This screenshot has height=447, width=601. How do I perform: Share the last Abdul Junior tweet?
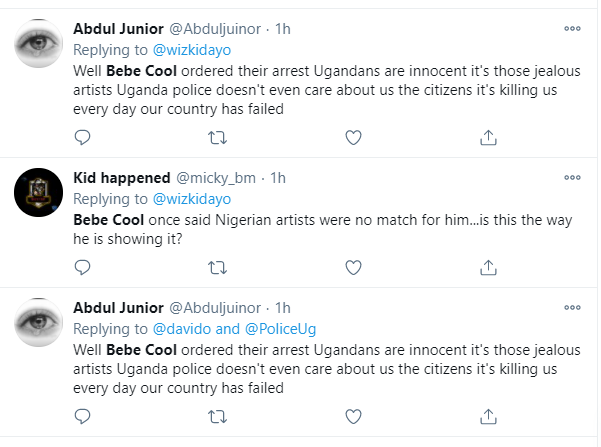point(487,415)
